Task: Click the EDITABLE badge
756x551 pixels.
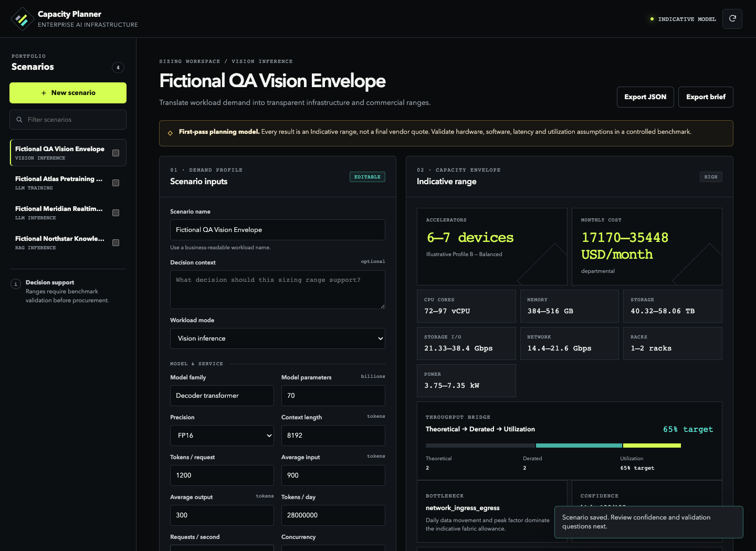Action: click(x=367, y=177)
